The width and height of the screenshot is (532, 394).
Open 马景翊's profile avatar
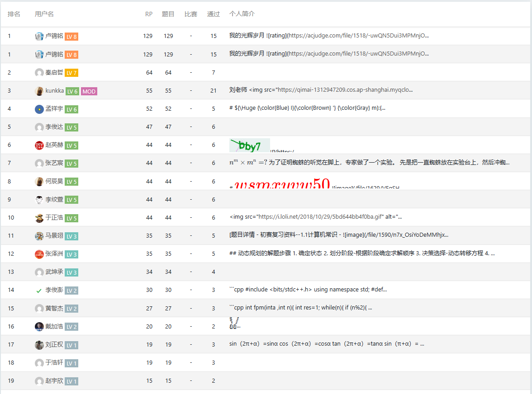39,236
